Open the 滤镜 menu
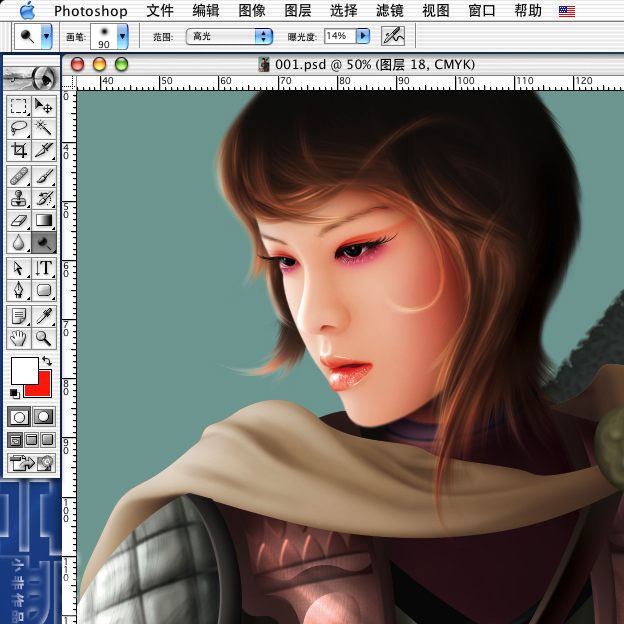Viewport: 624px width, 624px height. click(390, 11)
